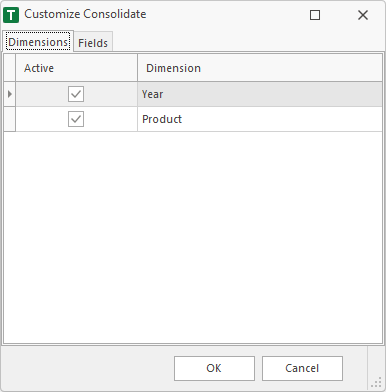Close the Customize Consolidate dialog

click(363, 15)
